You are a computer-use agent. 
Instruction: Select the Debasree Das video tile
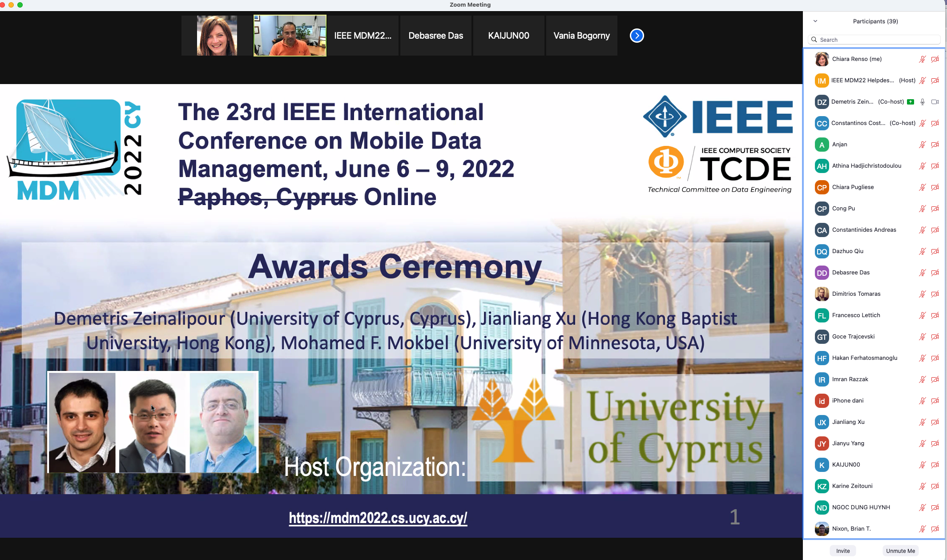435,36
